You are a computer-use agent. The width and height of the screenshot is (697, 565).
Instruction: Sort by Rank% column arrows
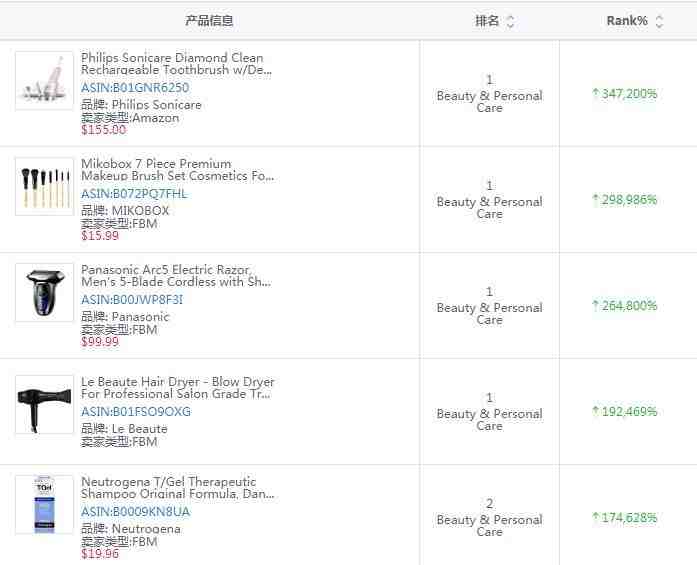tap(659, 21)
